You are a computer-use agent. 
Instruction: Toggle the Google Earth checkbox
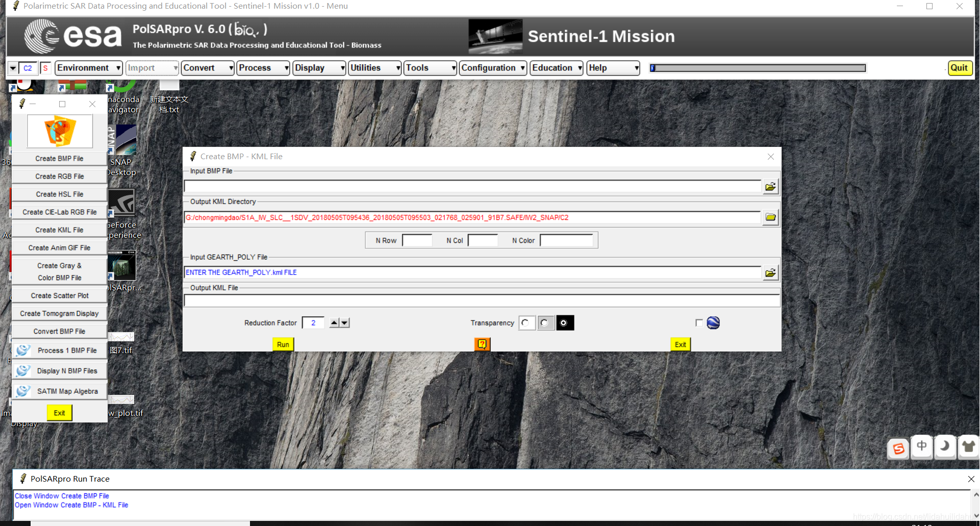click(x=699, y=322)
